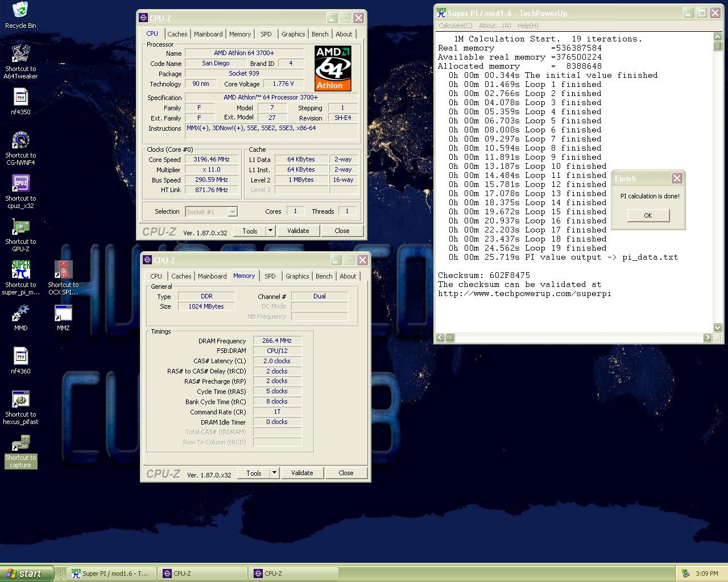Confirm OK in the Finish dialog
Screen dimensions: 728x582
click(648, 215)
